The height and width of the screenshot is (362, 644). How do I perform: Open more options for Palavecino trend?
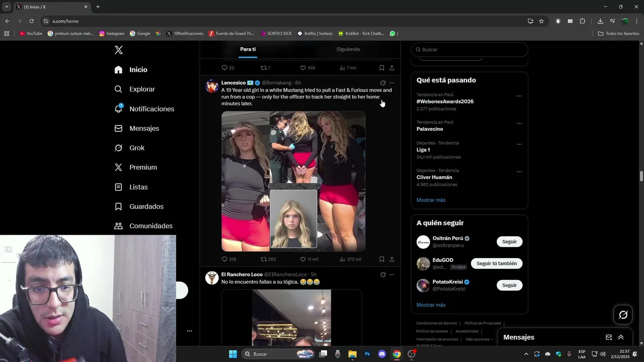coord(519,124)
